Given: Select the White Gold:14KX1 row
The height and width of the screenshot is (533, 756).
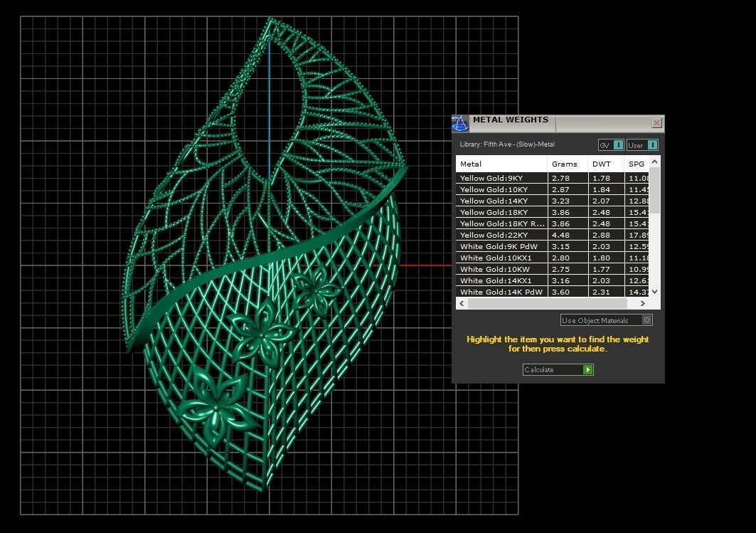Looking at the screenshot, I should (552, 280).
